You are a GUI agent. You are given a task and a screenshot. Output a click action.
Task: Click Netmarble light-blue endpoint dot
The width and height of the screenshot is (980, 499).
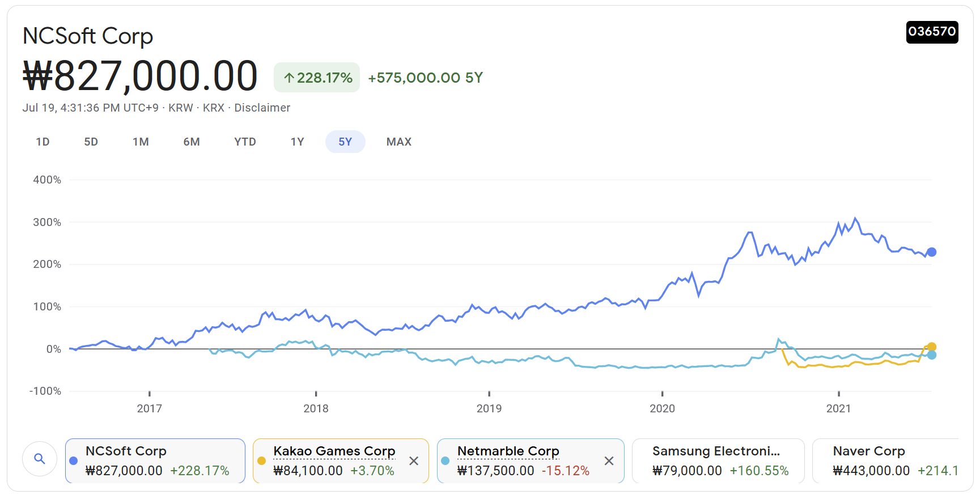click(931, 355)
